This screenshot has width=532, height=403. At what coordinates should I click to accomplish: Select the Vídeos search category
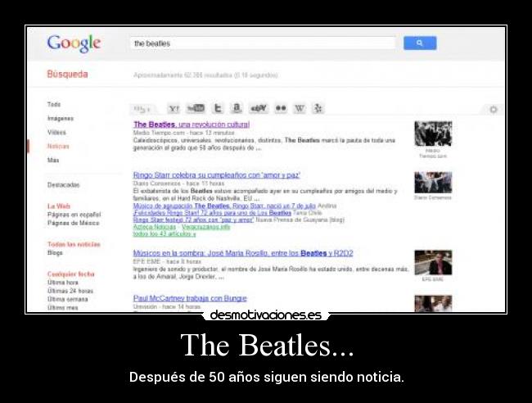pyautogui.click(x=56, y=132)
